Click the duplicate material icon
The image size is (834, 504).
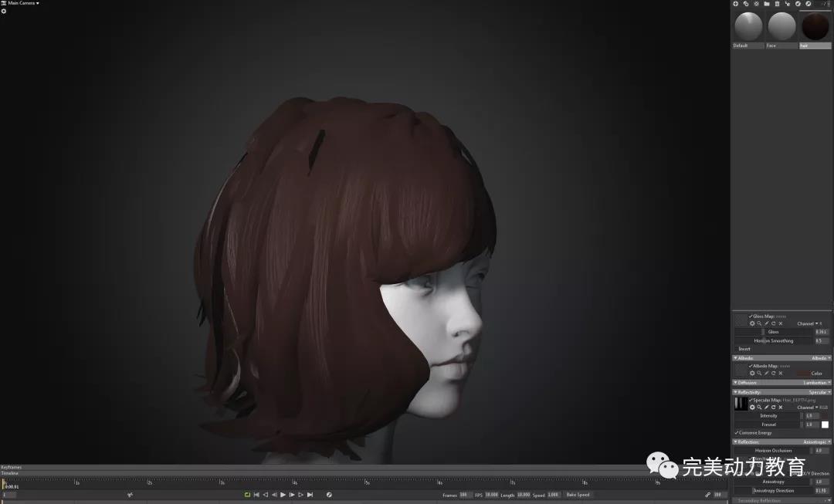pyautogui.click(x=746, y=4)
